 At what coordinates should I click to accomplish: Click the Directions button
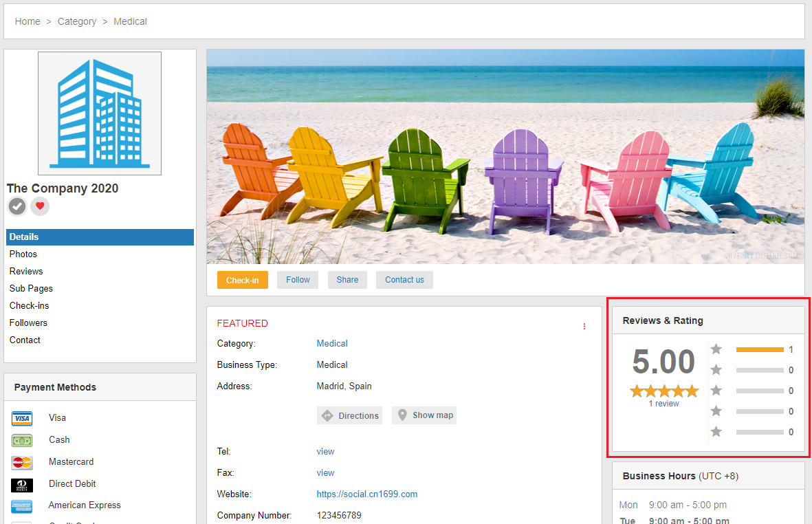(349, 415)
